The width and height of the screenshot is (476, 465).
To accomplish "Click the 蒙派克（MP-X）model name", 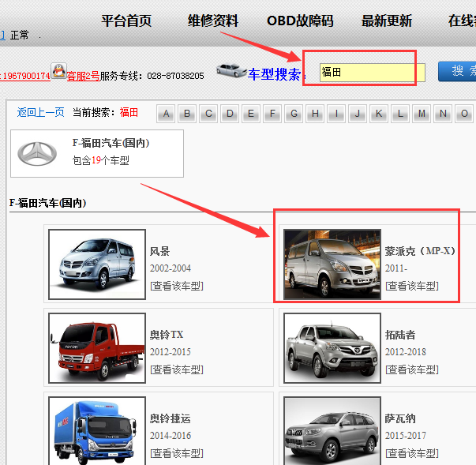I will pyautogui.click(x=420, y=251).
